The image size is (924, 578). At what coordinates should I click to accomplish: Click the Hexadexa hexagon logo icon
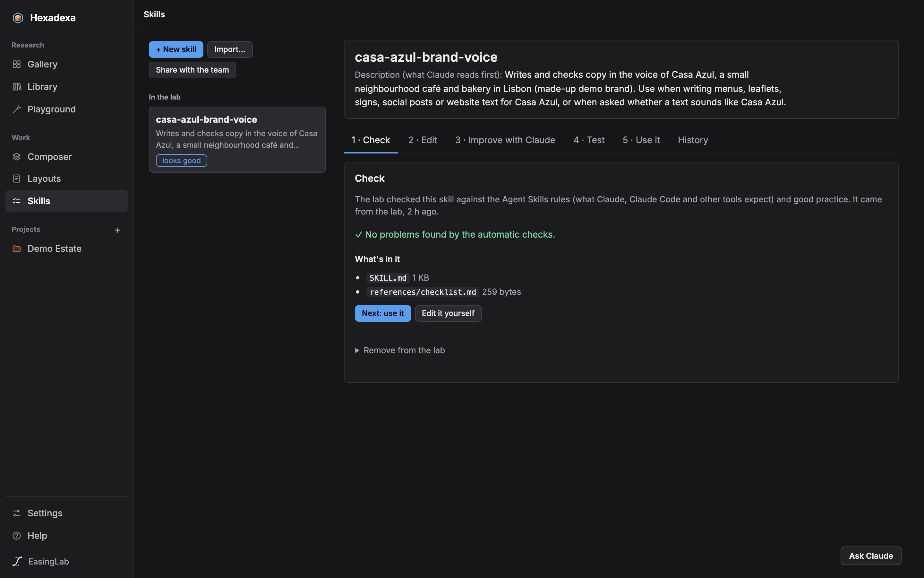click(18, 18)
